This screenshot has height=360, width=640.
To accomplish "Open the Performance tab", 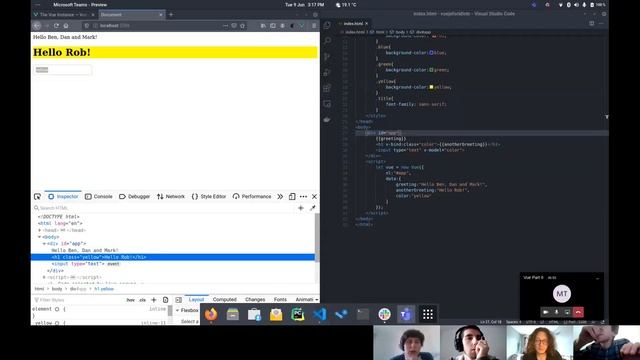I will pos(252,197).
